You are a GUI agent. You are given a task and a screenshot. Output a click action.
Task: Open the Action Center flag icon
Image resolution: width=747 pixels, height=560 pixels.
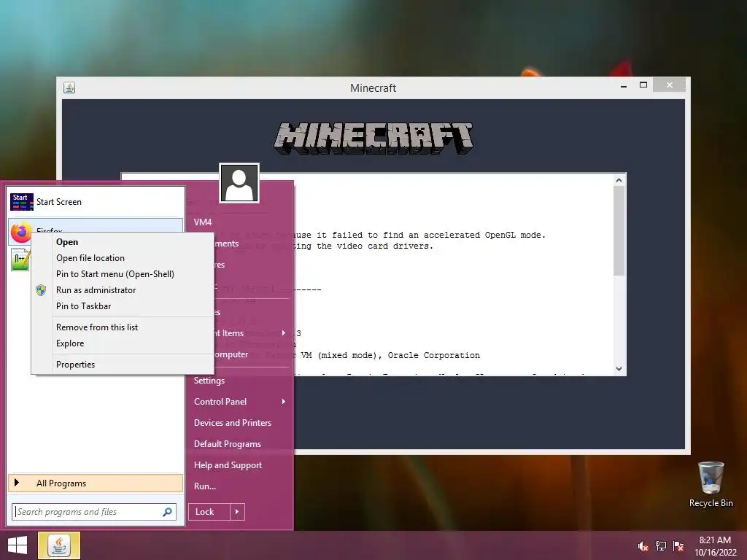678,546
